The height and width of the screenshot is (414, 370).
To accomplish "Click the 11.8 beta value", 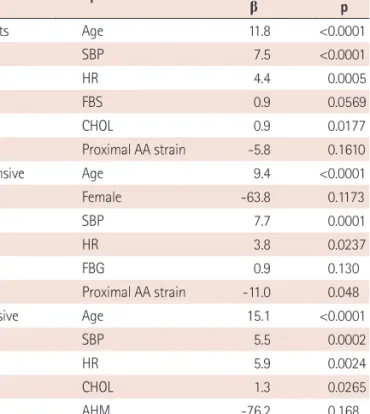I will (260, 31).
